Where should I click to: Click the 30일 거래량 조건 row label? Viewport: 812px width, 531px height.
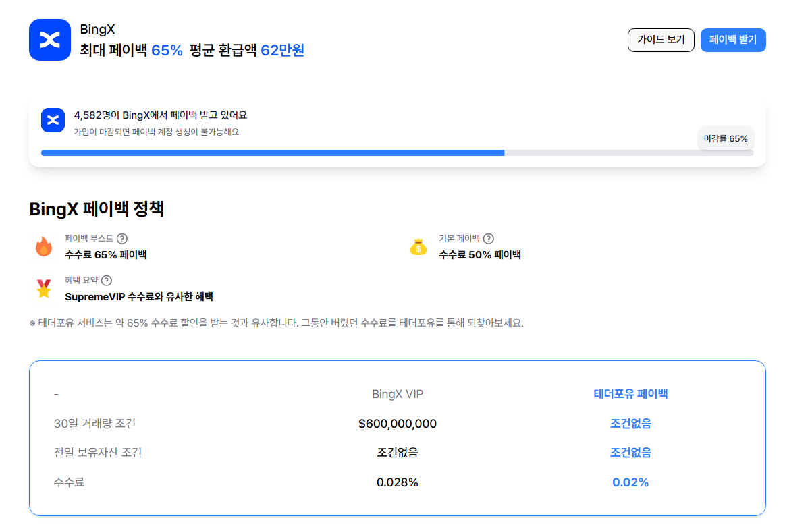94,424
